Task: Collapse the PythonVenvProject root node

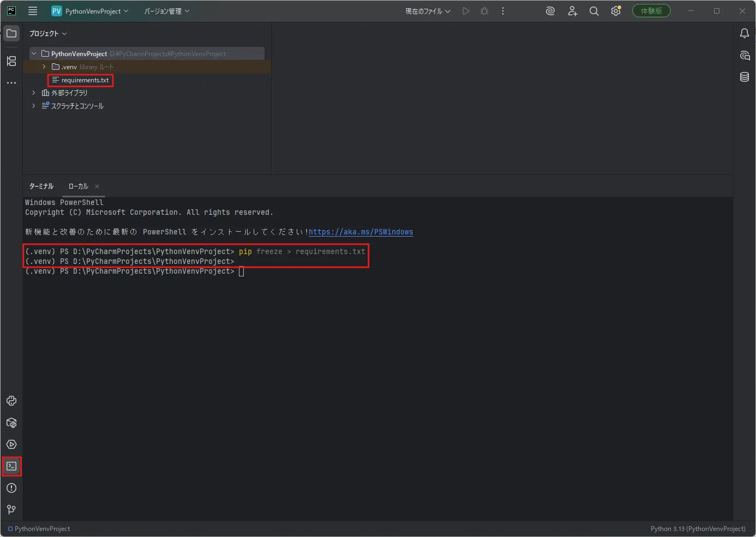Action: click(34, 53)
